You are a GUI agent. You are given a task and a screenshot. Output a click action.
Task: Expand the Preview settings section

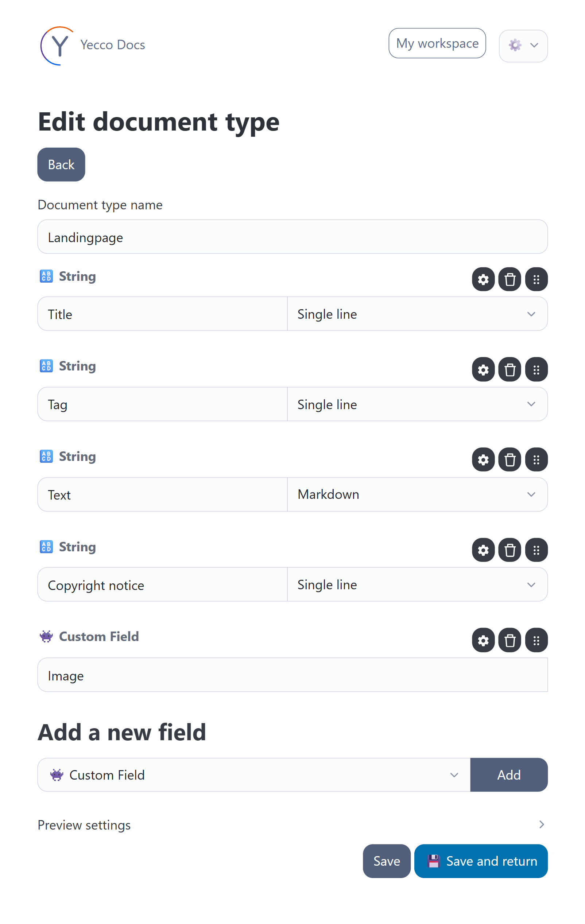coord(292,824)
